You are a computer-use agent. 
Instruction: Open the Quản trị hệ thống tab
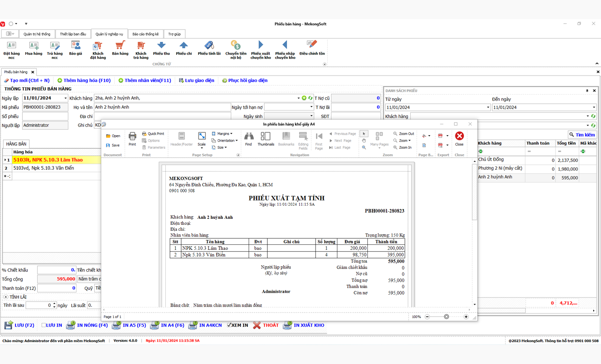(x=37, y=34)
